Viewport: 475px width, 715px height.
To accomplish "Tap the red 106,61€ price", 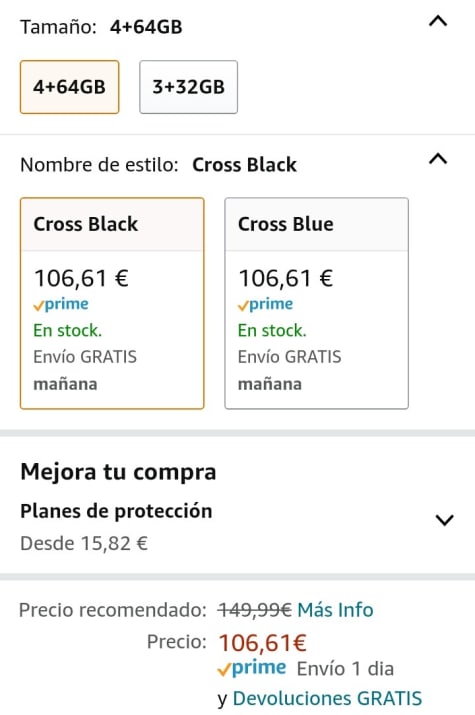I will pyautogui.click(x=263, y=642).
